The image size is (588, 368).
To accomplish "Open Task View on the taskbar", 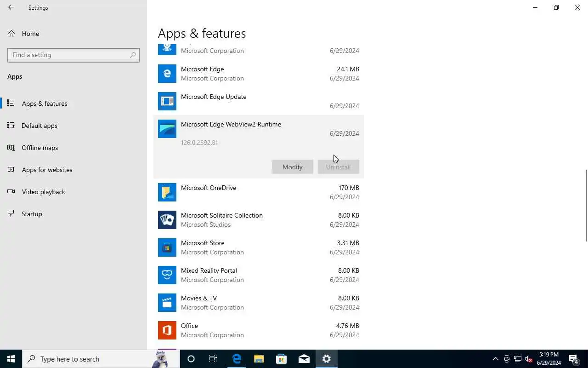I will (213, 359).
